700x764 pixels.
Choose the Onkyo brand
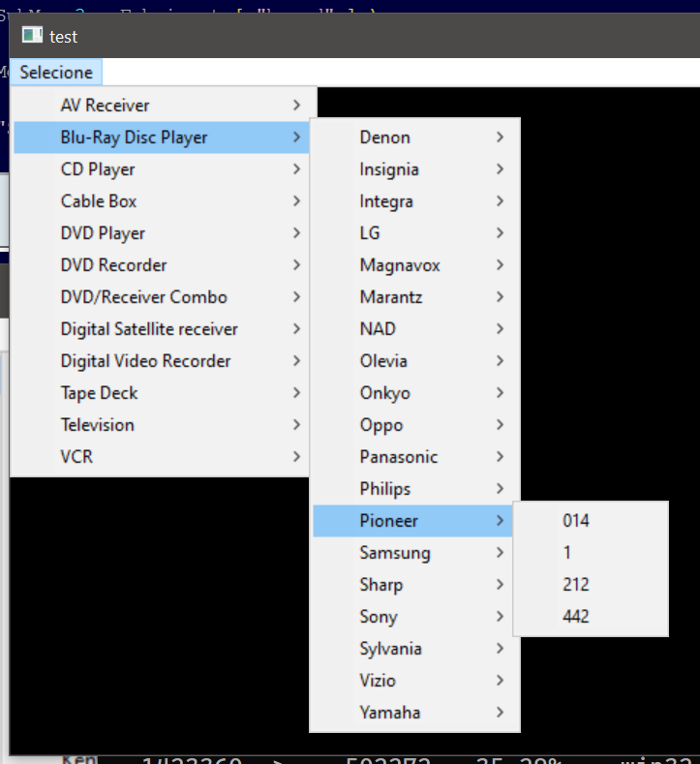point(414,393)
